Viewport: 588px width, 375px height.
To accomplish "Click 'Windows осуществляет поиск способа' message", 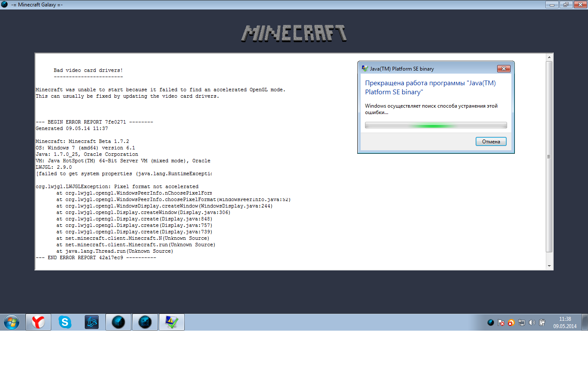I will click(431, 109).
